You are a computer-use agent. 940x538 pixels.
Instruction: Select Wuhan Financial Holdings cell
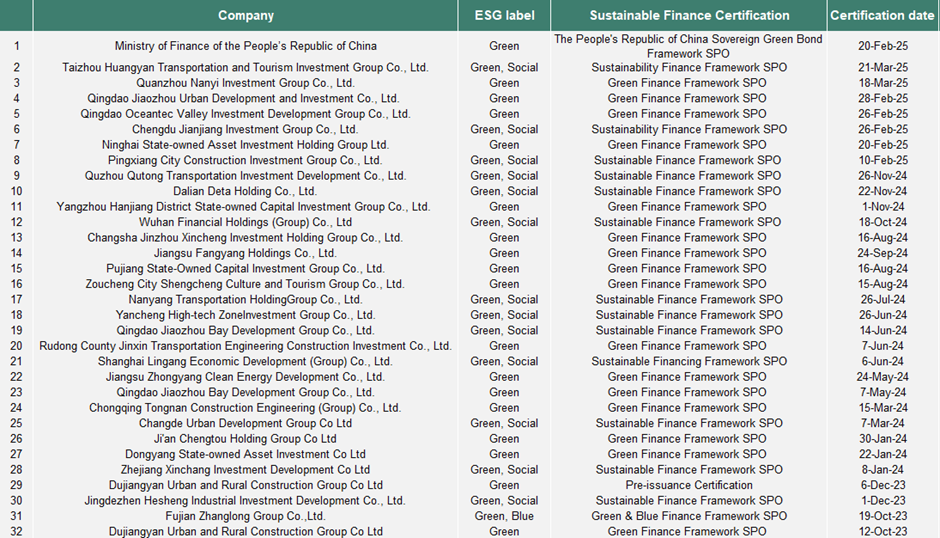(x=246, y=223)
